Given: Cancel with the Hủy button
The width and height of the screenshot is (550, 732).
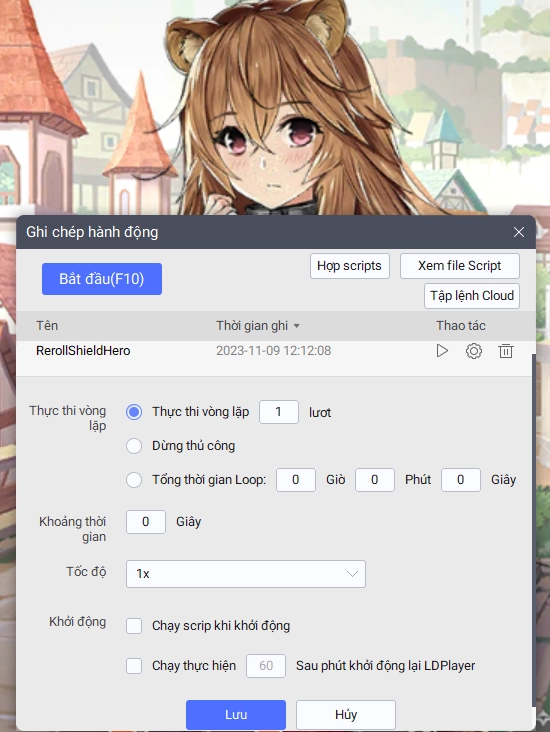Looking at the screenshot, I should [x=346, y=715].
